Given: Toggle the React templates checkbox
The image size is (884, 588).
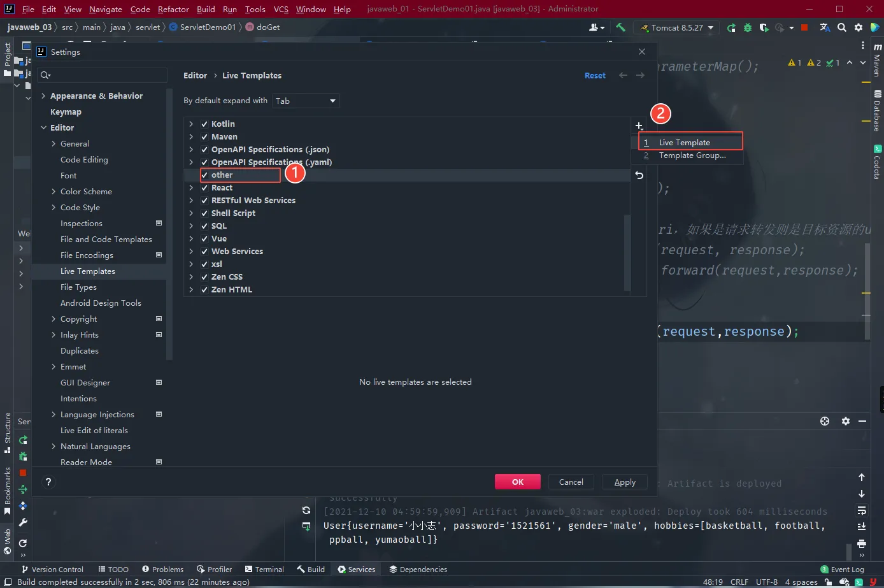Looking at the screenshot, I should (x=204, y=188).
